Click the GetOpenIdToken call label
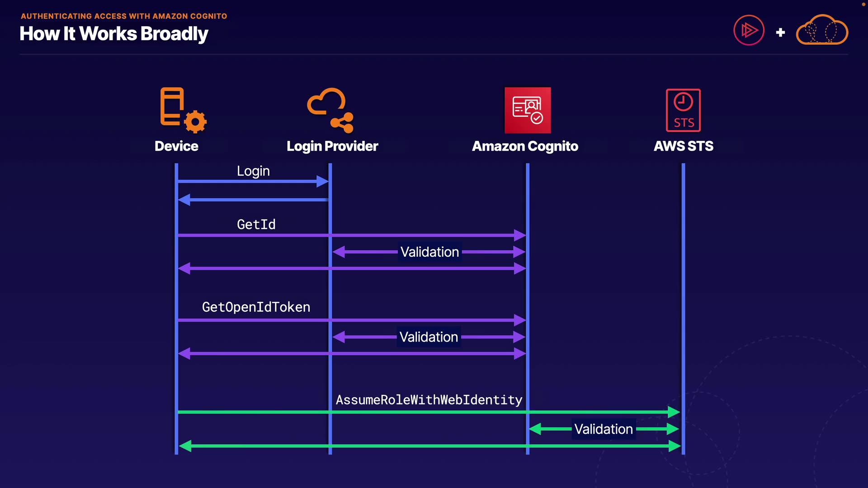868x488 pixels. click(256, 307)
